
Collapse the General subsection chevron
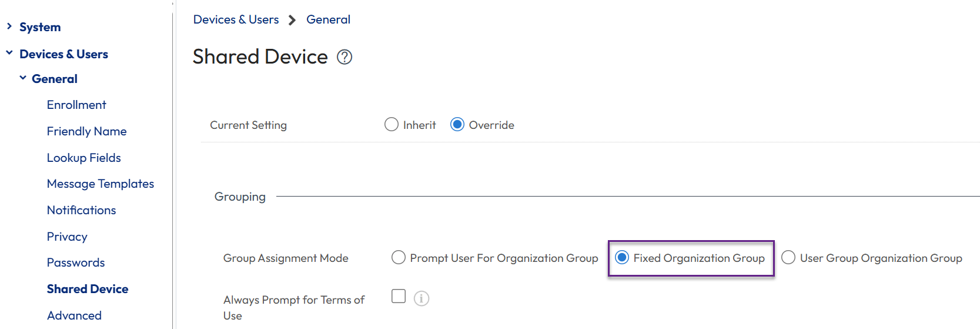click(x=23, y=78)
